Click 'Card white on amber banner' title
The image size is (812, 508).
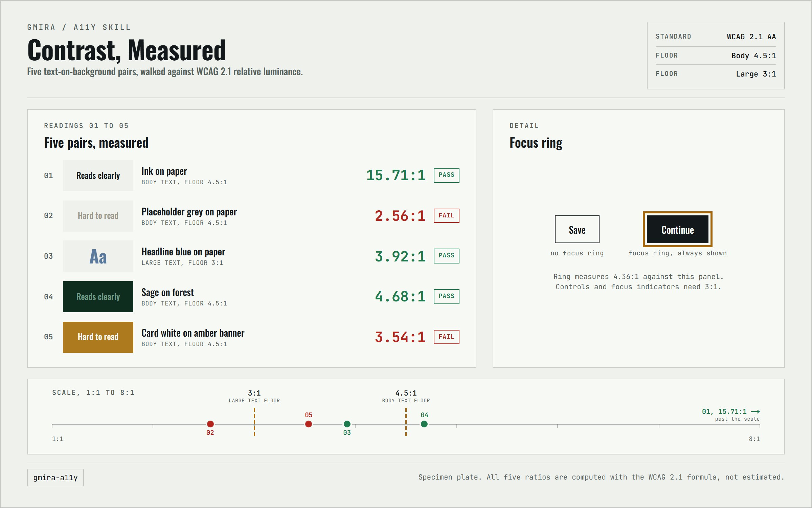pos(193,333)
